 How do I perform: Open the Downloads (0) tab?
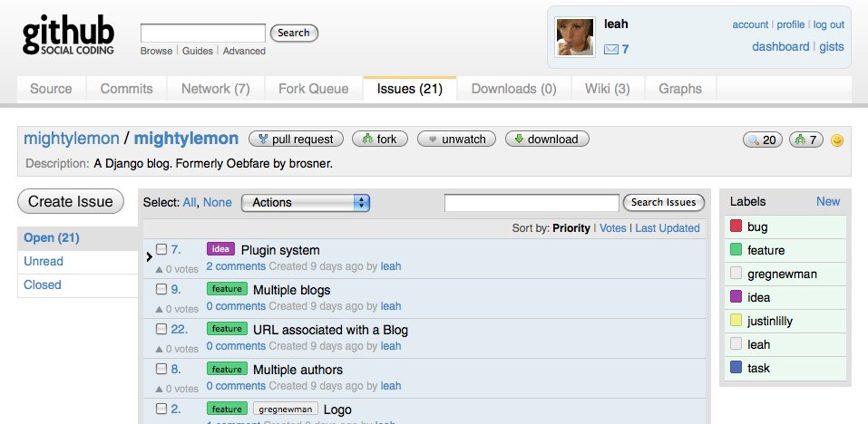tap(513, 89)
